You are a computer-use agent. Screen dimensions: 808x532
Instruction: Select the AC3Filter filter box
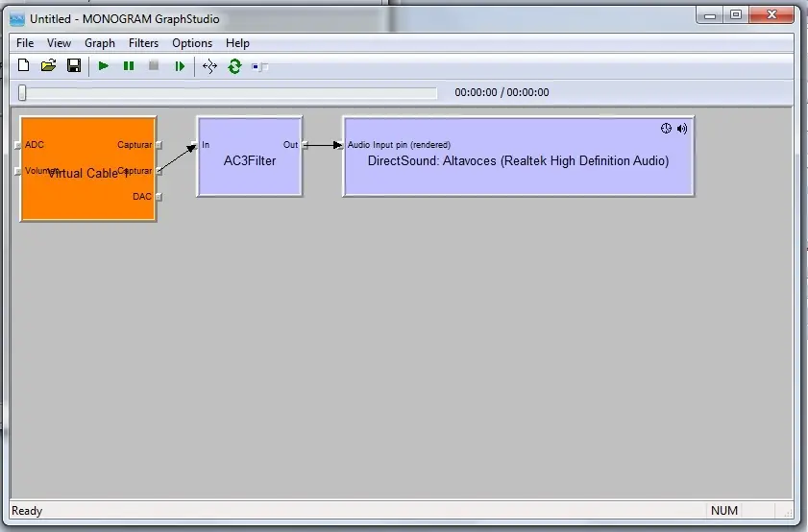(250, 157)
